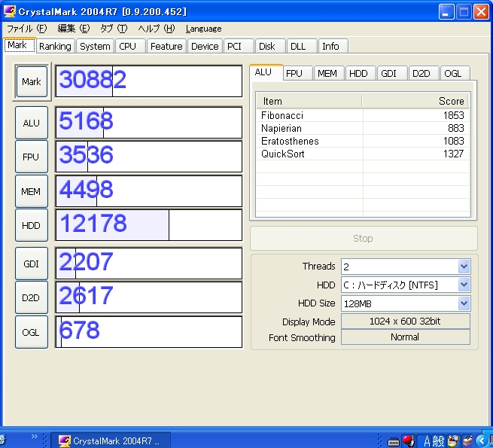Run the MEM benchmark button
Screen dimensions: 493x448
point(32,191)
